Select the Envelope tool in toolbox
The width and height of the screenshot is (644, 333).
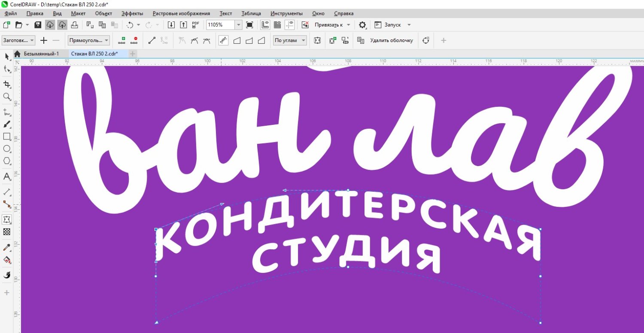click(7, 219)
